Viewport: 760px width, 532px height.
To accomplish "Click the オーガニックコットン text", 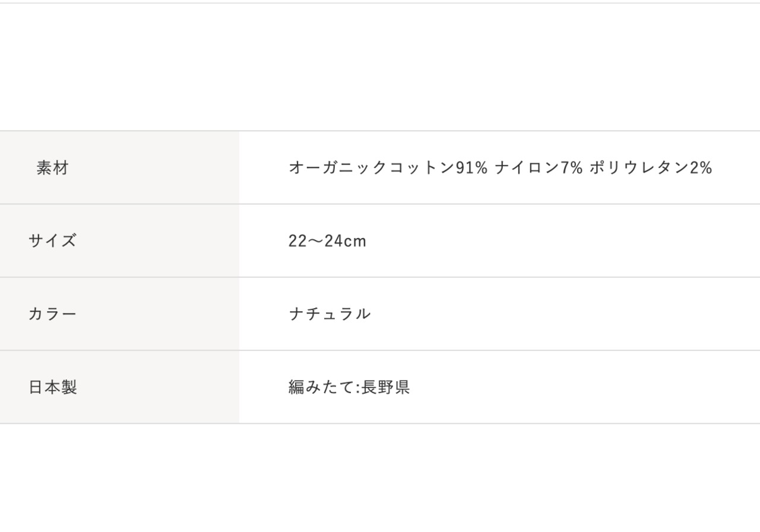I will 371,168.
